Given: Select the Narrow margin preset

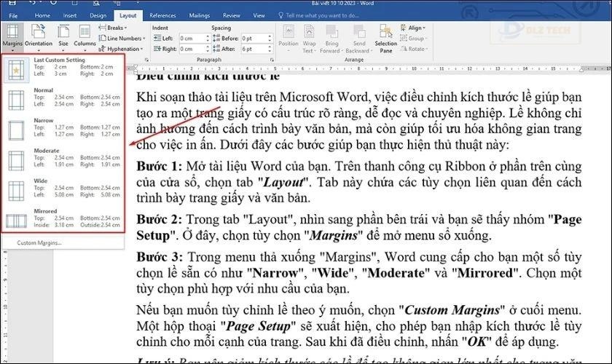Looking at the screenshot, I should [x=63, y=130].
